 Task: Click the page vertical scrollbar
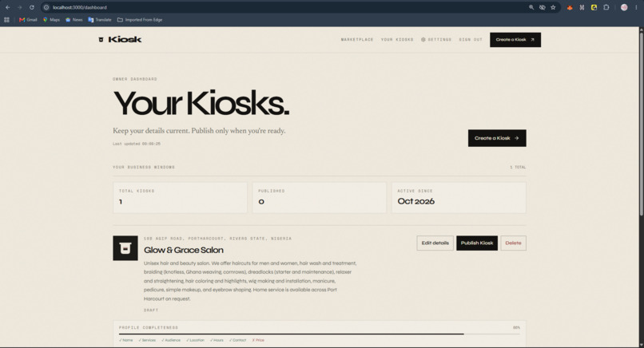click(x=641, y=123)
